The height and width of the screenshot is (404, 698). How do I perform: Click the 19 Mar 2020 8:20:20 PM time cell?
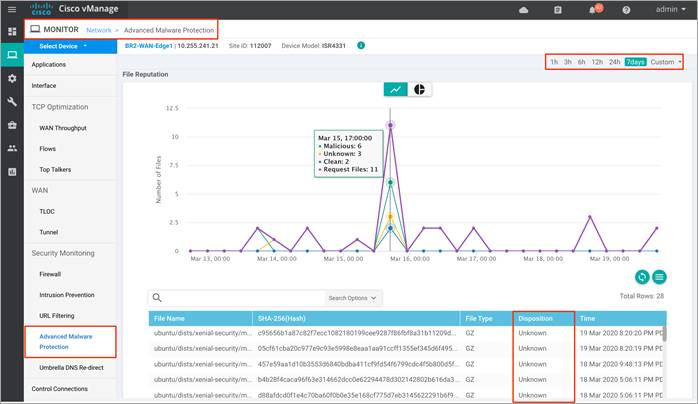coord(621,333)
